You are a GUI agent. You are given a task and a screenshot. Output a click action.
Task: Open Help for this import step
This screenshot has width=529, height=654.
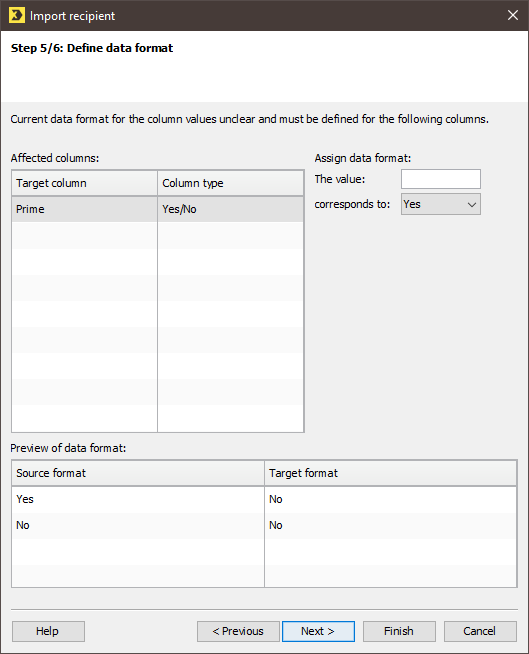click(48, 631)
